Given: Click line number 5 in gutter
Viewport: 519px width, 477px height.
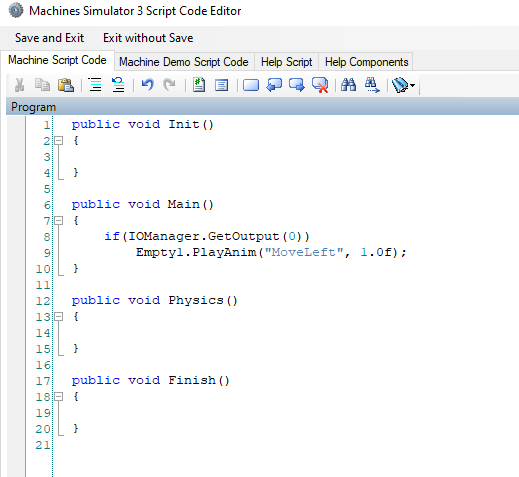Looking at the screenshot, I should [x=47, y=189].
